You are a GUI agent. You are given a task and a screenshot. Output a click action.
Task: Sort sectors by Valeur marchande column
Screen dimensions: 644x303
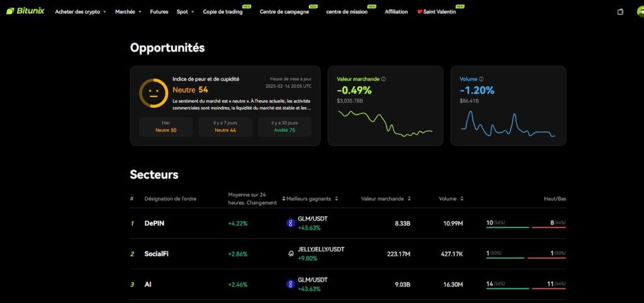pyautogui.click(x=386, y=199)
